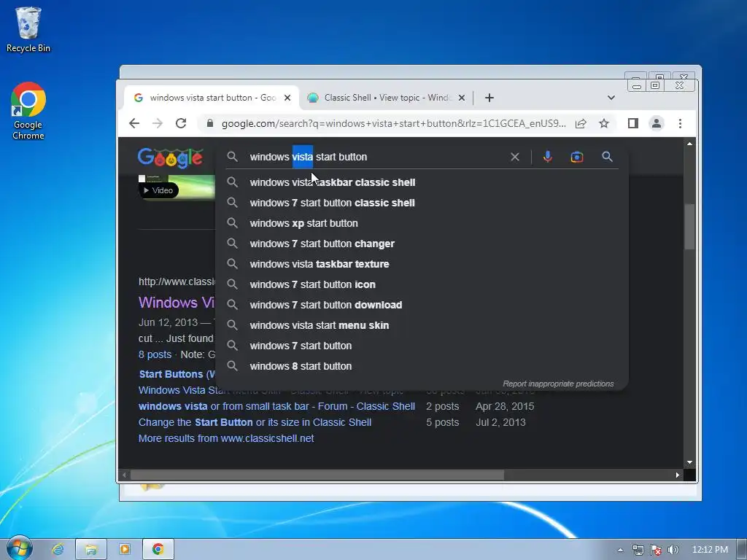The image size is (747, 560).
Task: Share this page using share icon
Action: coord(581,123)
